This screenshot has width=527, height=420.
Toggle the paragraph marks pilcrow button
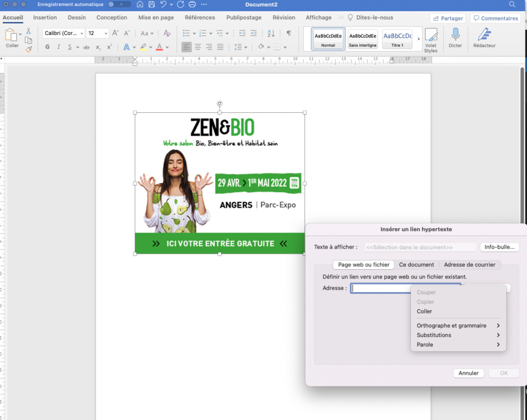click(x=289, y=33)
